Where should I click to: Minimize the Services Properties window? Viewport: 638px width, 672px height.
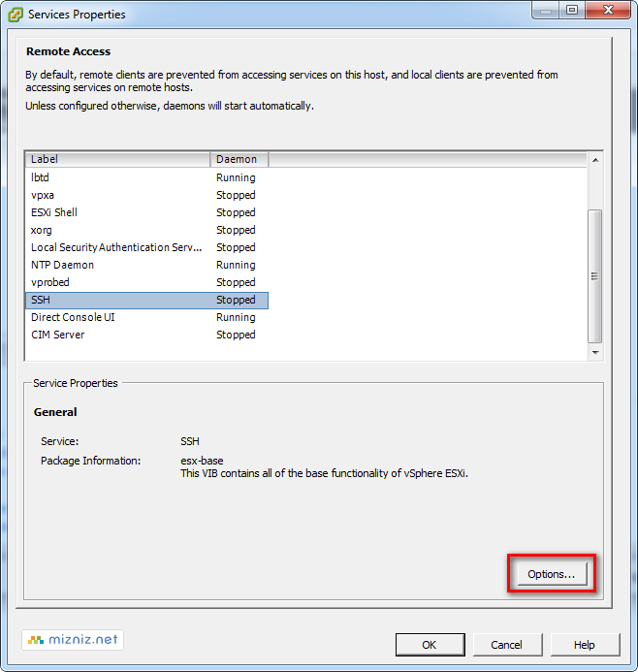coord(546,10)
